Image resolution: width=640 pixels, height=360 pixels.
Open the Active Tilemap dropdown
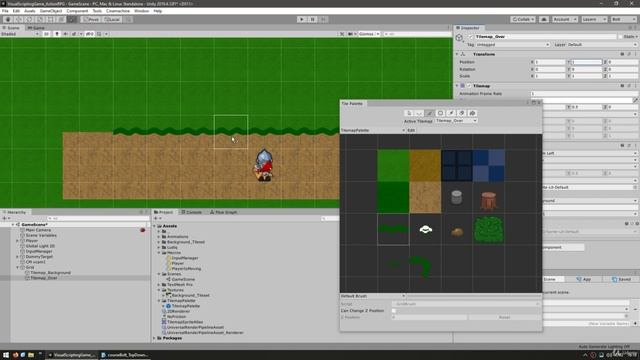[x=456, y=121]
